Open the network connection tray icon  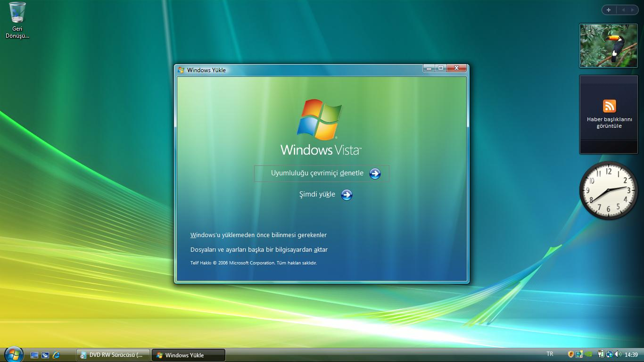[x=609, y=354]
